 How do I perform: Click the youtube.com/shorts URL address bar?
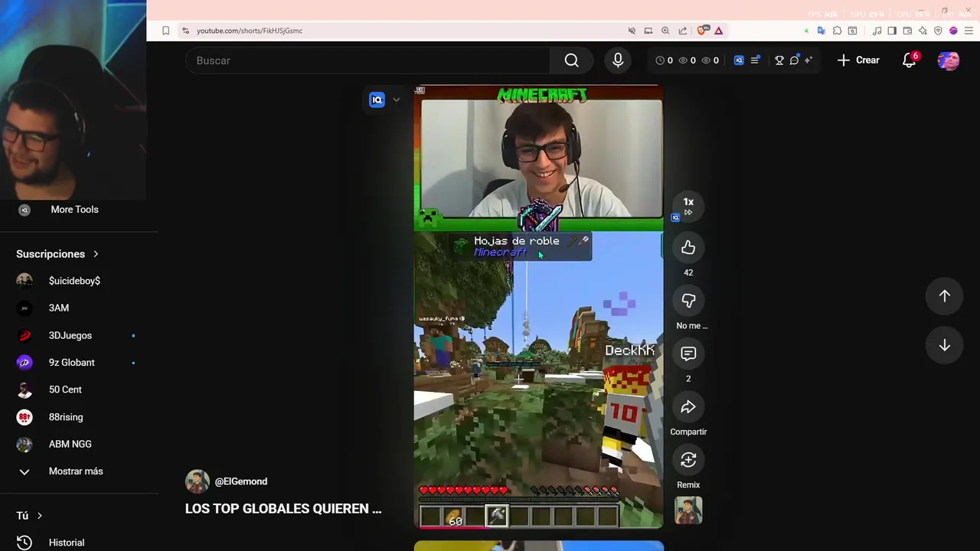pyautogui.click(x=250, y=31)
